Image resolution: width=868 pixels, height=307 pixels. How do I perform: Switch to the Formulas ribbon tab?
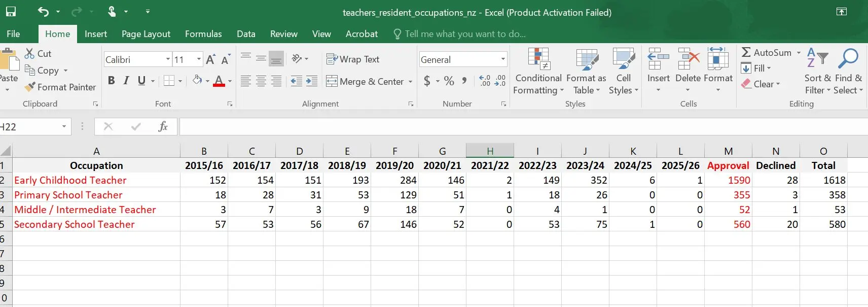coord(203,34)
